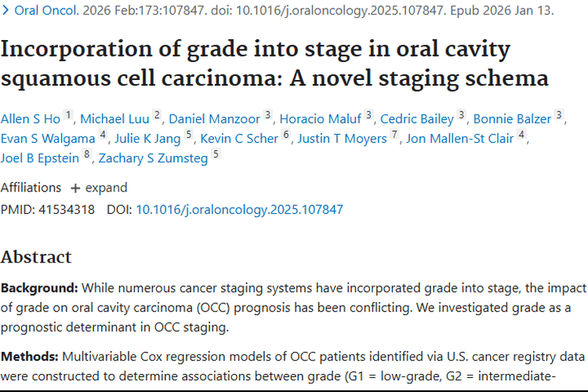This screenshot has width=588, height=392.
Task: Click affiliation superscript 1 after Allen S Ho
Action: point(68,116)
